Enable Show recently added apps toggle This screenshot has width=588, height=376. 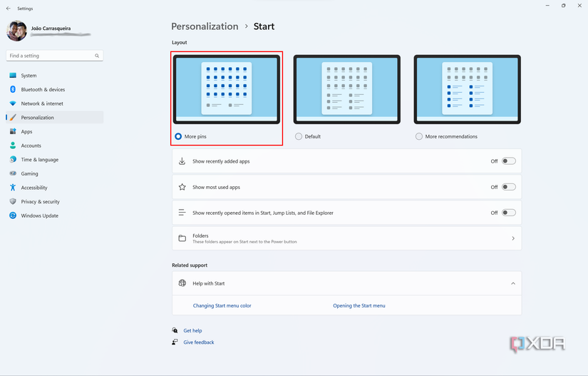pos(508,161)
